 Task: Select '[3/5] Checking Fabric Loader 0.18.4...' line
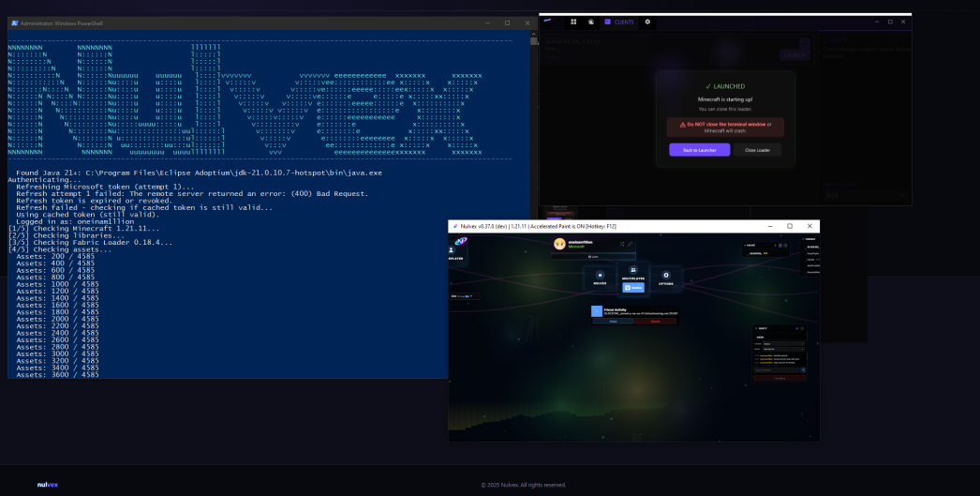click(91, 243)
